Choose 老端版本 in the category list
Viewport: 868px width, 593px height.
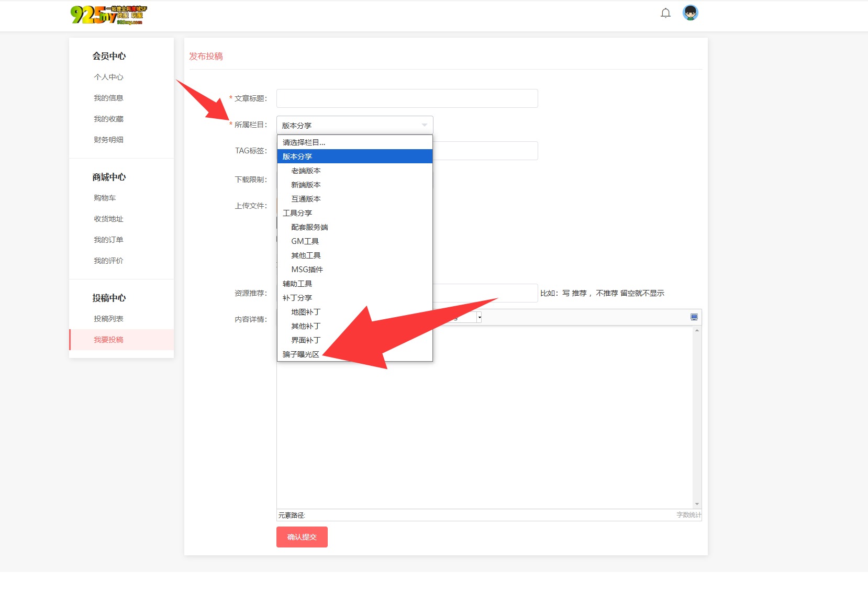306,171
